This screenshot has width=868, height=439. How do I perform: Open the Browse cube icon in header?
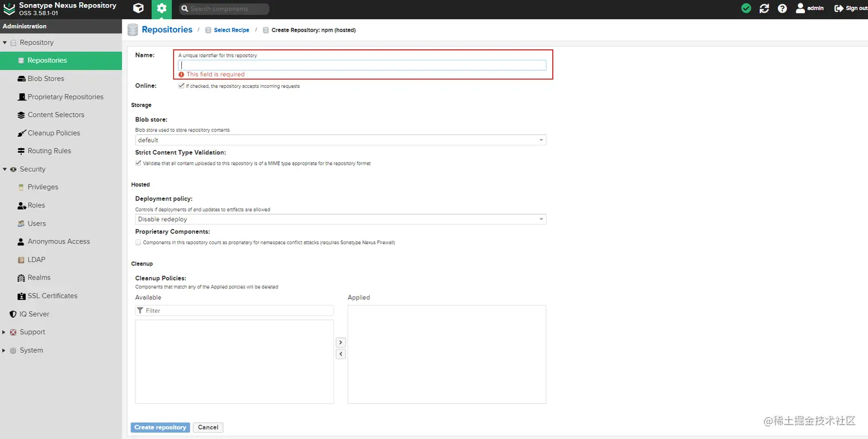tap(138, 9)
